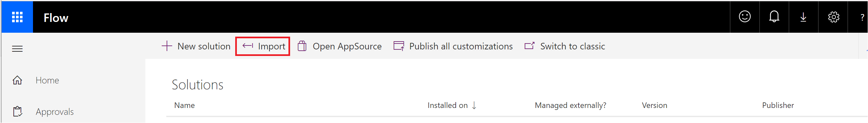The height and width of the screenshot is (123, 868).
Task: Click the Approvals clipboard icon
Action: pyautogui.click(x=18, y=112)
